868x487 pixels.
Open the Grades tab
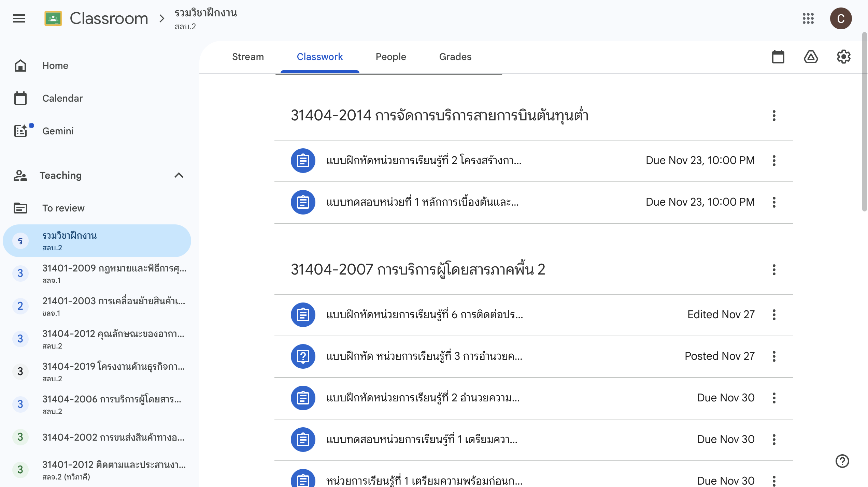click(x=455, y=57)
